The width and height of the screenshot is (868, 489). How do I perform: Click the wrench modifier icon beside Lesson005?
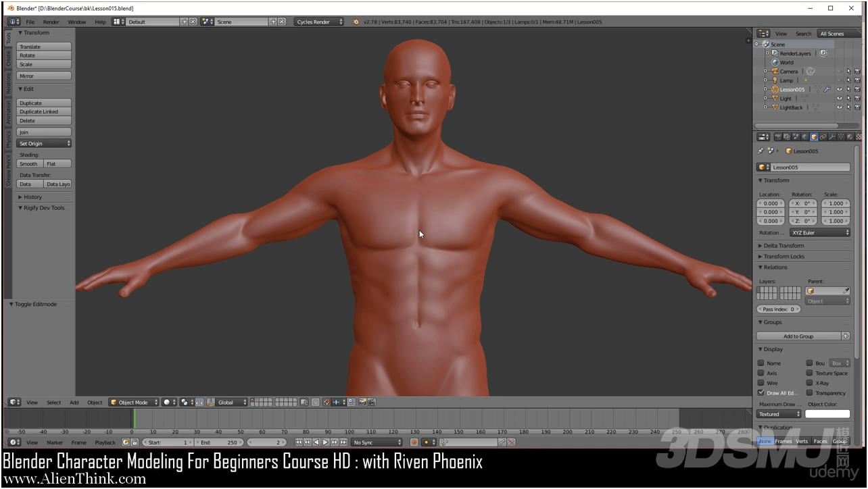827,89
